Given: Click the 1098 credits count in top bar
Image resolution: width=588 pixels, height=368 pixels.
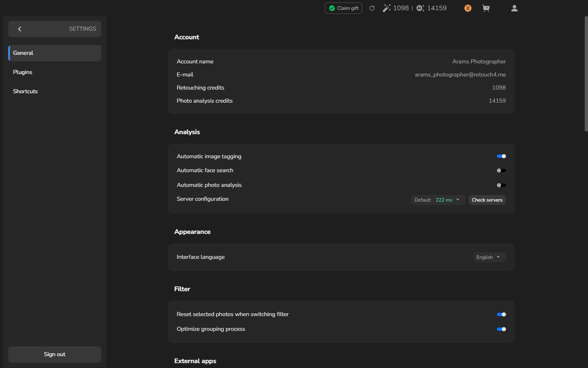Looking at the screenshot, I should coord(401,8).
